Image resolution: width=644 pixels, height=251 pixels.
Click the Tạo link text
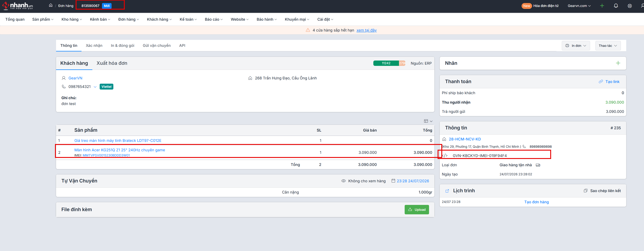pyautogui.click(x=612, y=82)
